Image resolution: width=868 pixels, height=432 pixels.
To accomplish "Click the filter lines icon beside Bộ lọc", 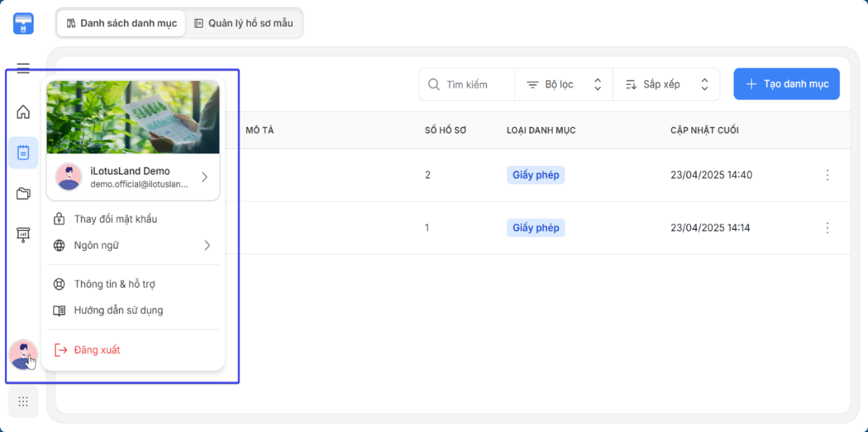I will coord(532,84).
